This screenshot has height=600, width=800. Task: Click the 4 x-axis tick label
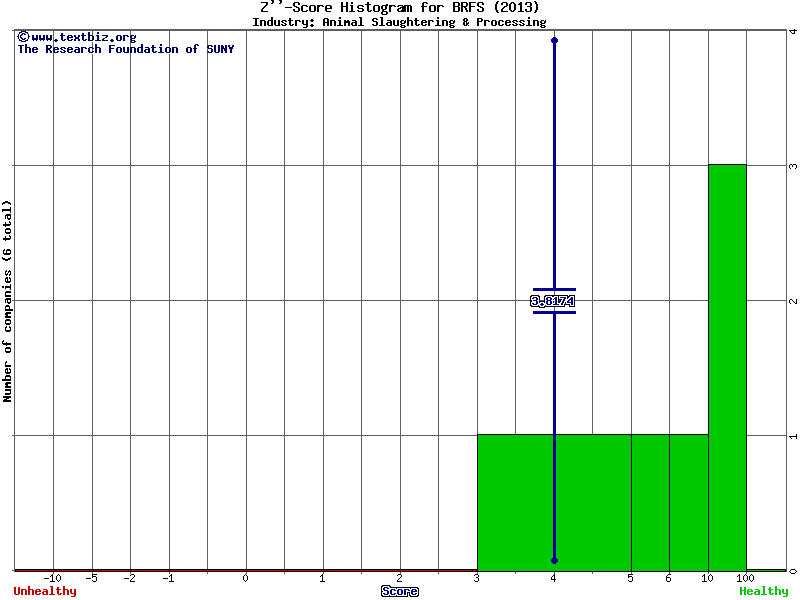point(554,578)
